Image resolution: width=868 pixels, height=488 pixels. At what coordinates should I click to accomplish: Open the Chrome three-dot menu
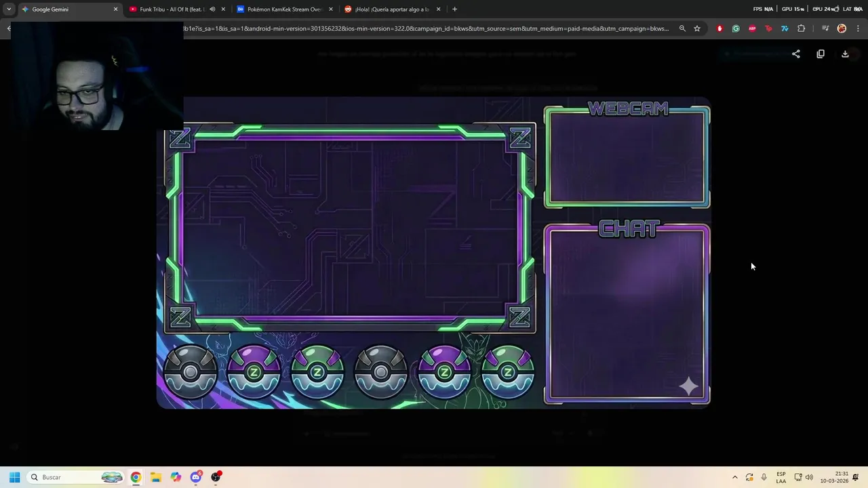(x=858, y=28)
